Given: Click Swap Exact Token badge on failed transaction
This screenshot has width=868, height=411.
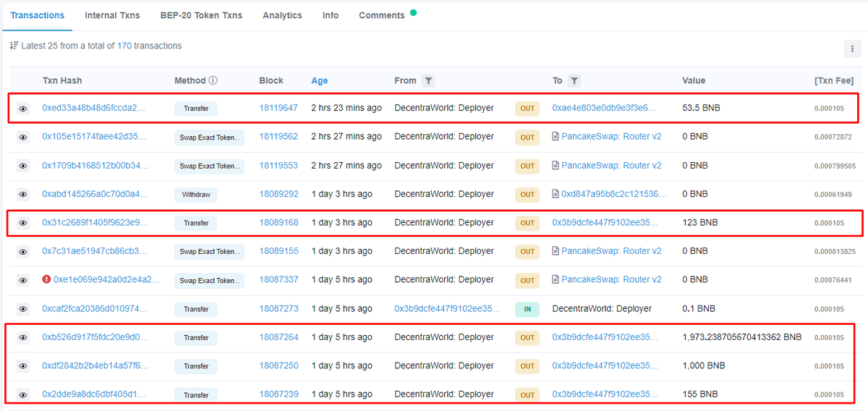Looking at the screenshot, I should coord(209,281).
